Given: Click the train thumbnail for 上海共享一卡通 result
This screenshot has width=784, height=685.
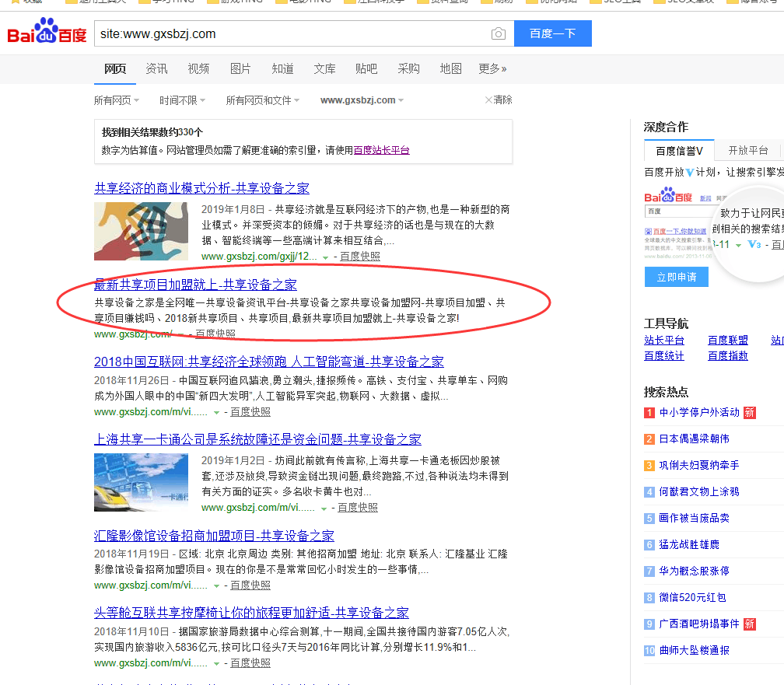Looking at the screenshot, I should pyautogui.click(x=141, y=483).
